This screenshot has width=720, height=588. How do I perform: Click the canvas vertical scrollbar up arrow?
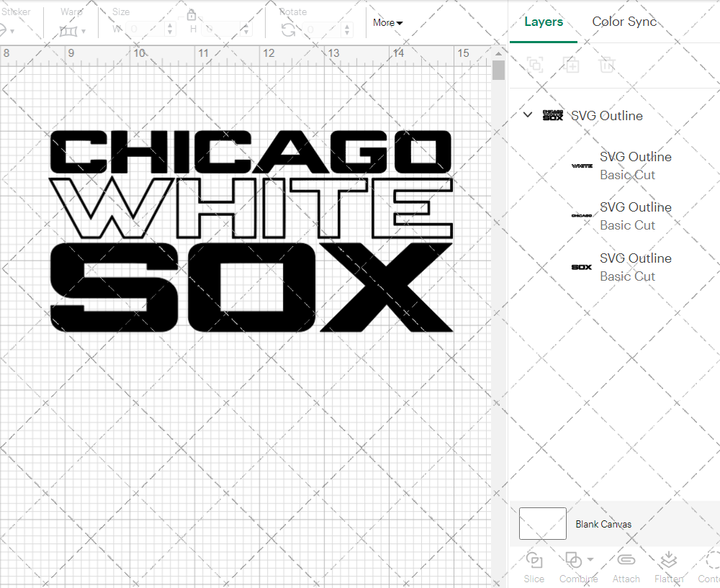(498, 54)
